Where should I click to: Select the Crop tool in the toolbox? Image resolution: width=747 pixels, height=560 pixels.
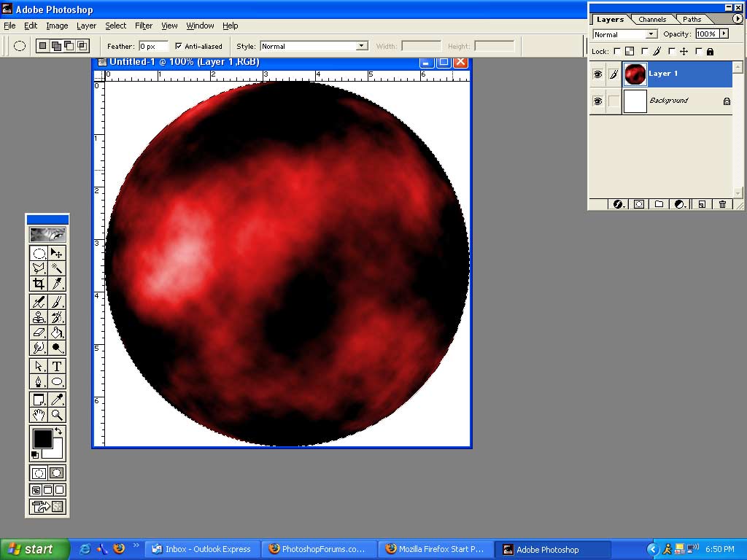tap(39, 284)
